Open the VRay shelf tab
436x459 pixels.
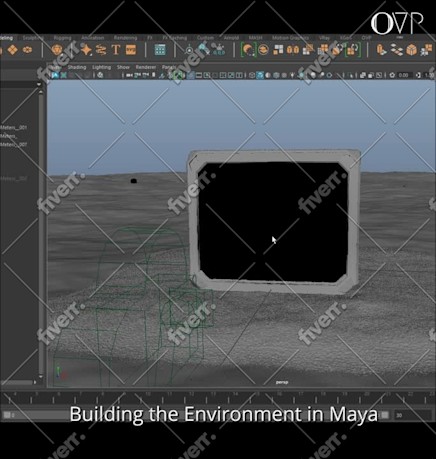click(324, 38)
